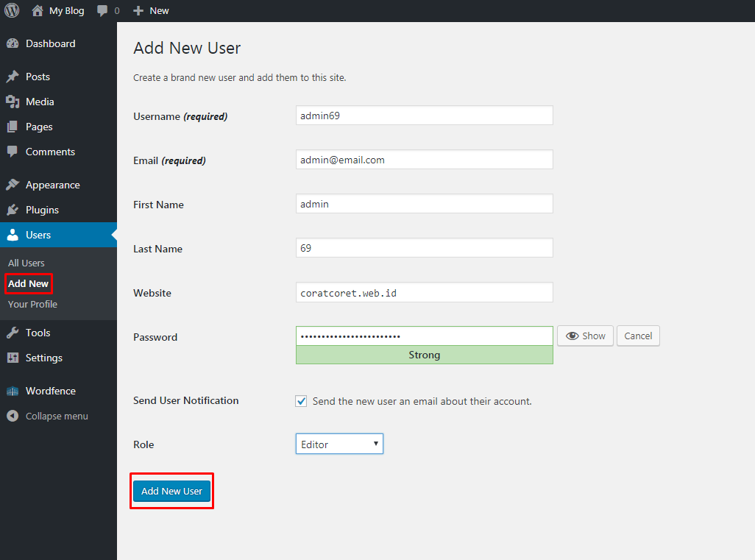Open the Role dropdown set to Editor
Viewport: 755px width, 560px height.
[x=339, y=444]
